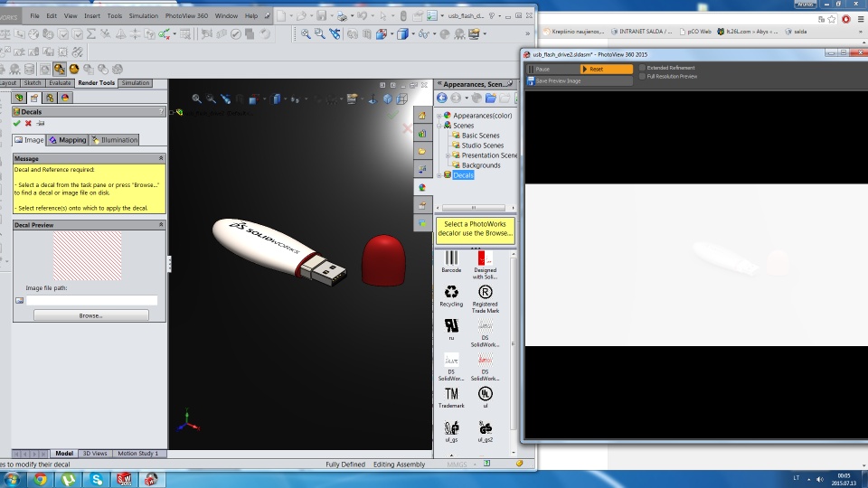
Task: Select Backgrounds folder in tree
Action: coord(480,165)
